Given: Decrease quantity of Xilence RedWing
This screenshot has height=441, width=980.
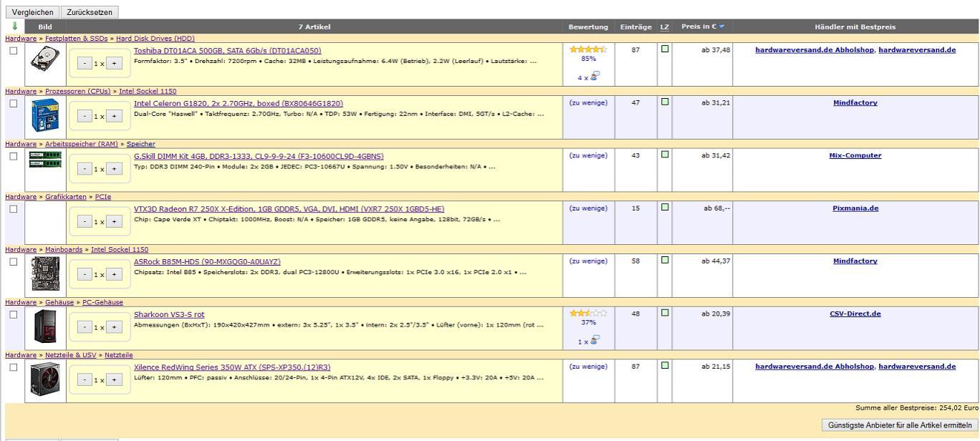Looking at the screenshot, I should (85, 379).
